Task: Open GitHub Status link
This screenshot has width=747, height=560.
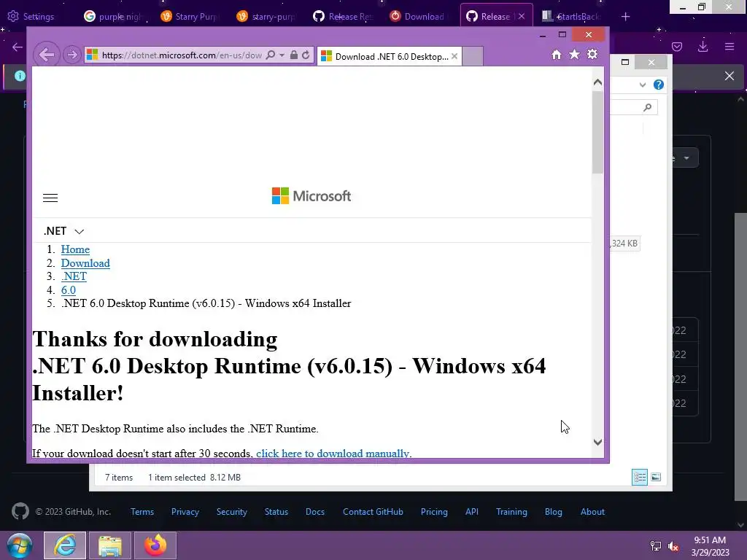Action: pyautogui.click(x=276, y=512)
